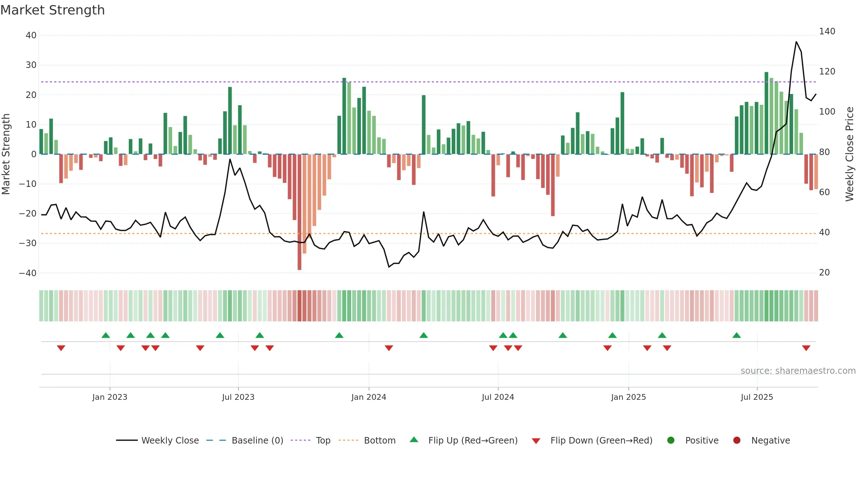868x488 pixels.
Task: Click the source: sharemaestro.com text
Action: (798, 371)
